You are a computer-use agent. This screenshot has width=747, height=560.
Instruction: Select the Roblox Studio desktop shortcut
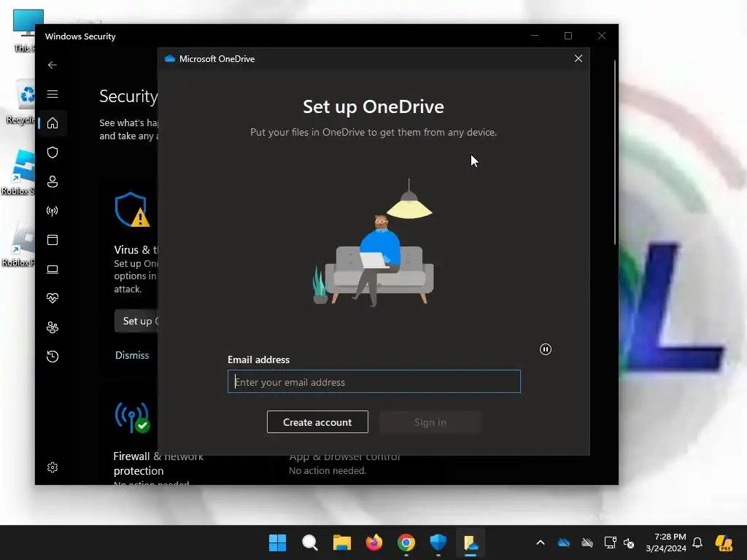point(19,172)
